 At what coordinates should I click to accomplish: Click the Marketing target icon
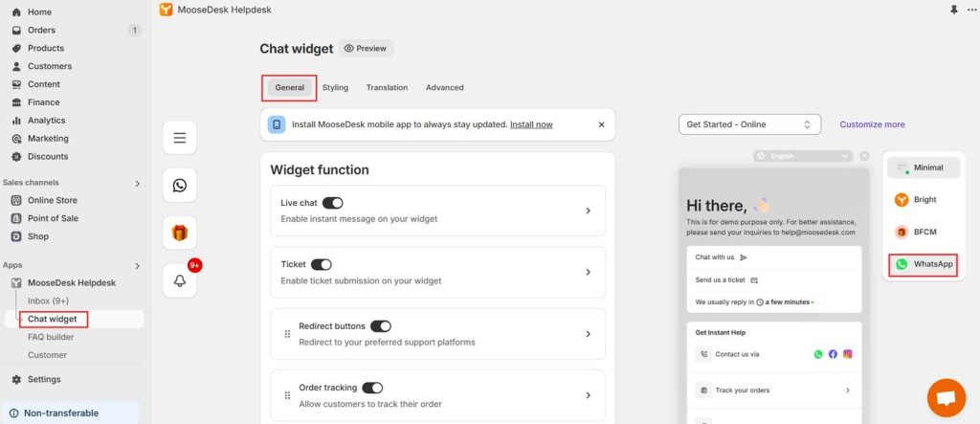(16, 139)
